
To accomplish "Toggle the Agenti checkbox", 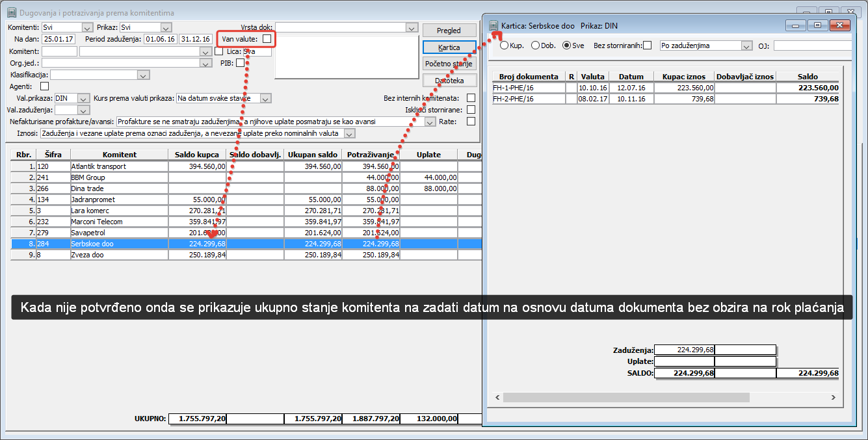I will coord(44,86).
